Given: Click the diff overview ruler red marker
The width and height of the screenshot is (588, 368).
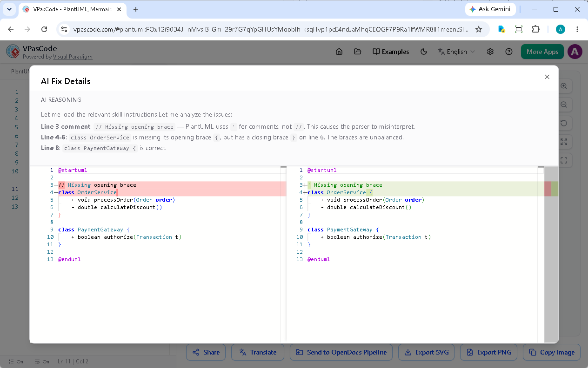Looking at the screenshot, I should (x=548, y=189).
